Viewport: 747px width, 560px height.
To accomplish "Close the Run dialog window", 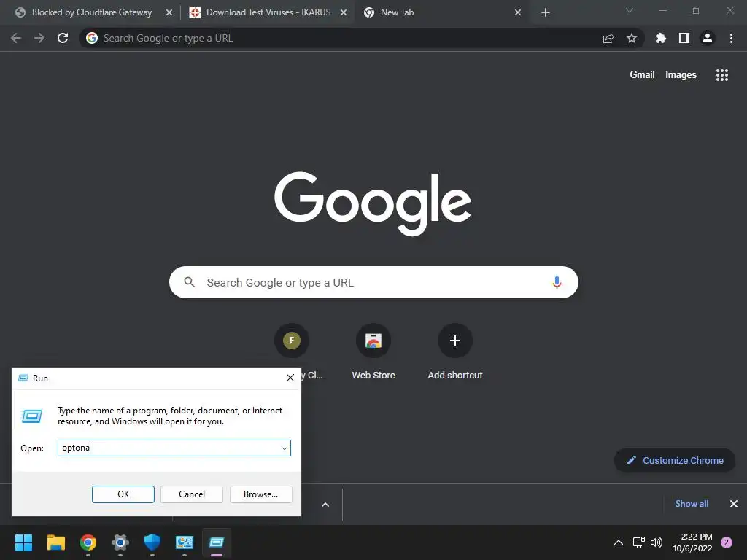I will click(x=290, y=378).
